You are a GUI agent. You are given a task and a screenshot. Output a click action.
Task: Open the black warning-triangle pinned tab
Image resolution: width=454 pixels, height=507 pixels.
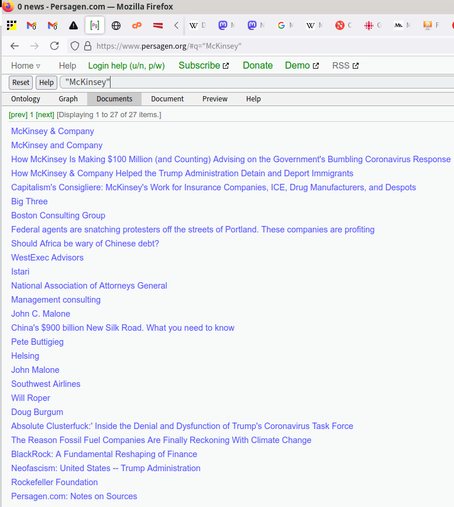pos(73,25)
